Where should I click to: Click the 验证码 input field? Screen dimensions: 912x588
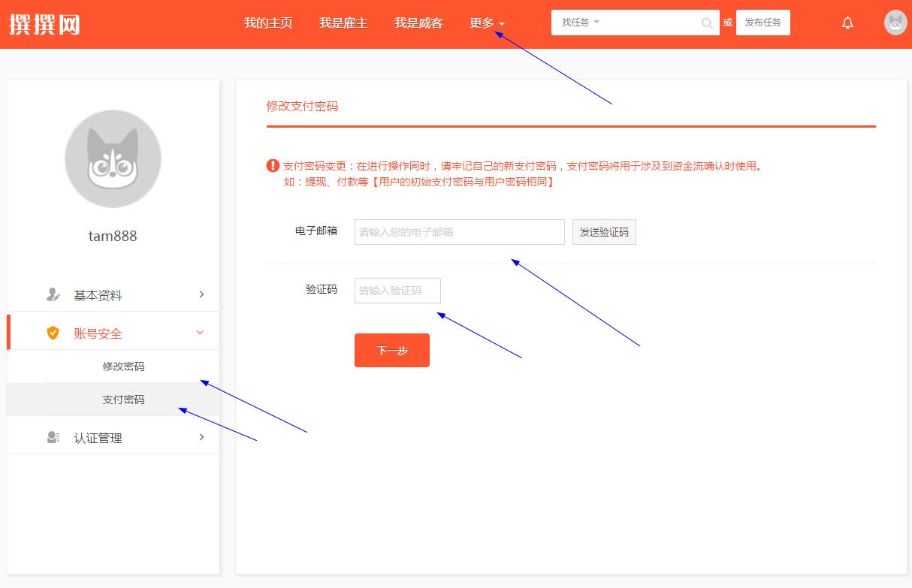[397, 291]
